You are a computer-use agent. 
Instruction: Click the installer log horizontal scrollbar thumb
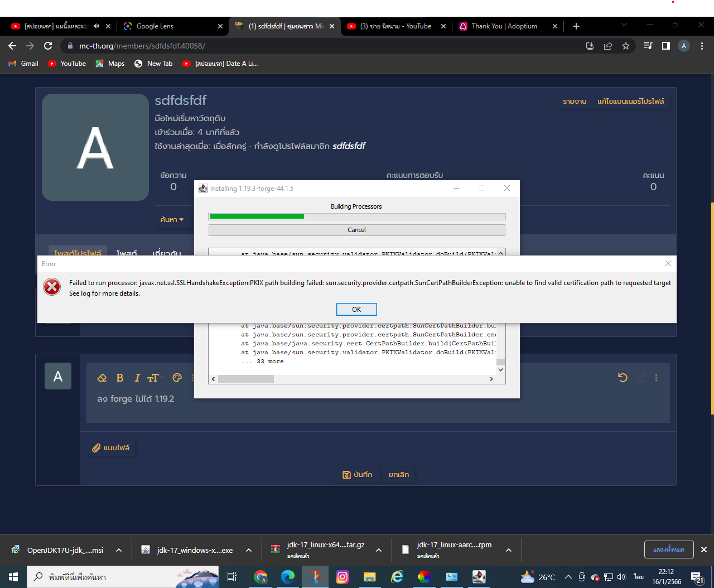[x=246, y=379]
